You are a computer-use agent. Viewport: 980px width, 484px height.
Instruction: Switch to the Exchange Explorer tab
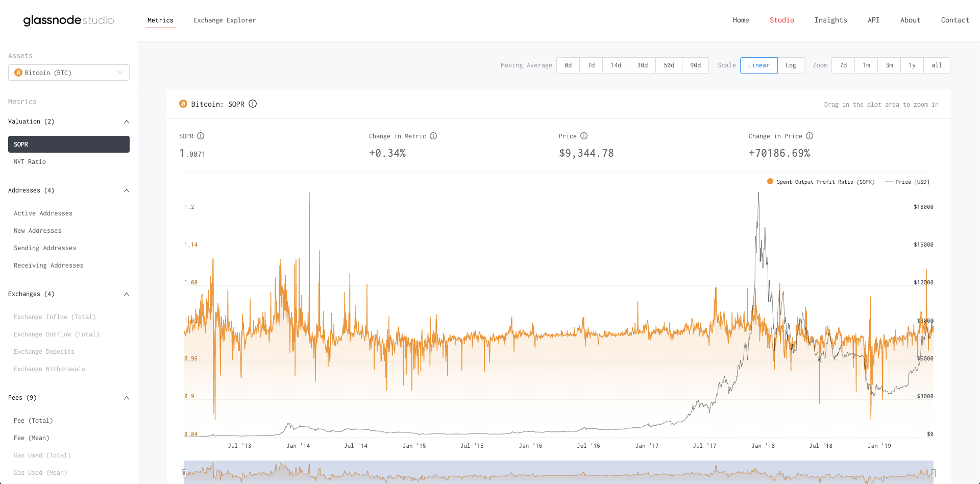tap(225, 20)
